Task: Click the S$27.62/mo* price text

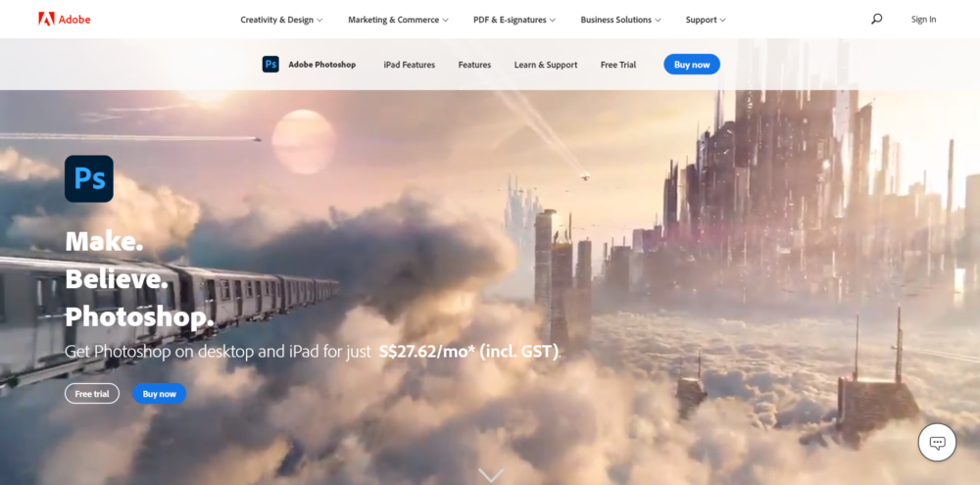Action: pos(427,351)
